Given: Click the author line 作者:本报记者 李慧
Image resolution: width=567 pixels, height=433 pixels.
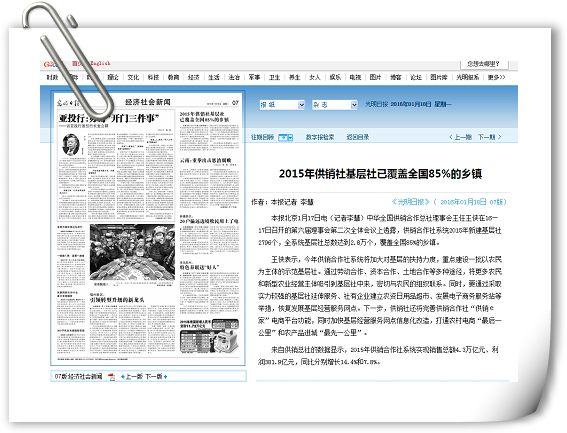Looking at the screenshot, I should (x=282, y=202).
